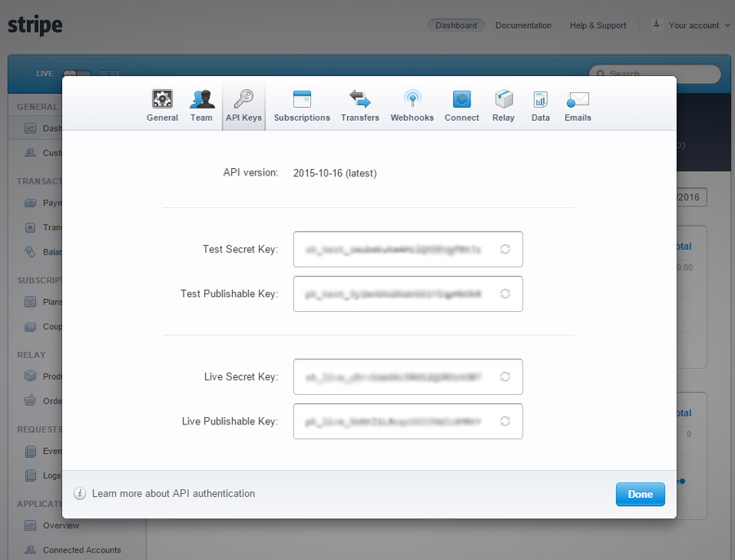Open Payments icon in the background sidebar
Screen dimensions: 735x560
[x=30, y=203]
